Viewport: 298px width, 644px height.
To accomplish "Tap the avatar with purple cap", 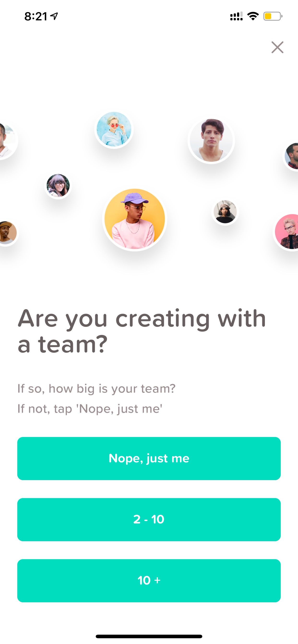I will 135,219.
